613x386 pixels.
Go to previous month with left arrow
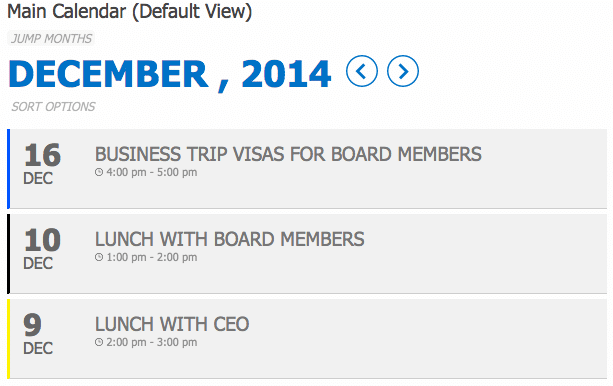tap(362, 71)
